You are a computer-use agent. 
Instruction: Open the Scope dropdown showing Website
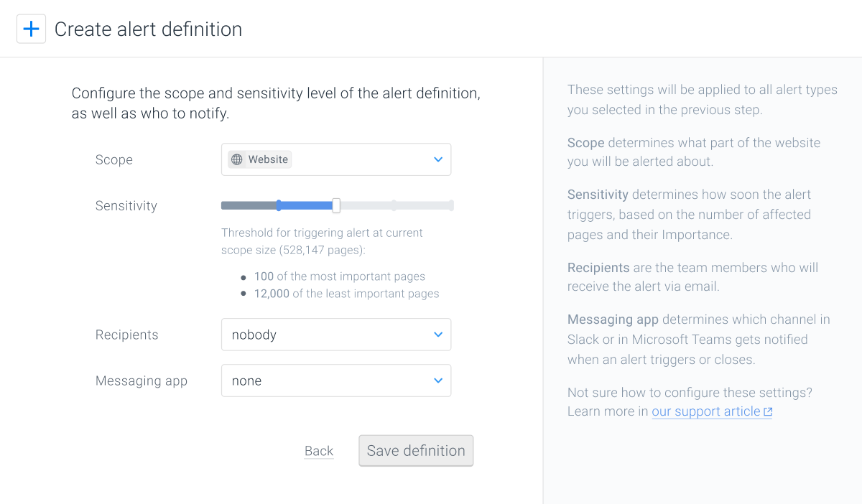(336, 159)
